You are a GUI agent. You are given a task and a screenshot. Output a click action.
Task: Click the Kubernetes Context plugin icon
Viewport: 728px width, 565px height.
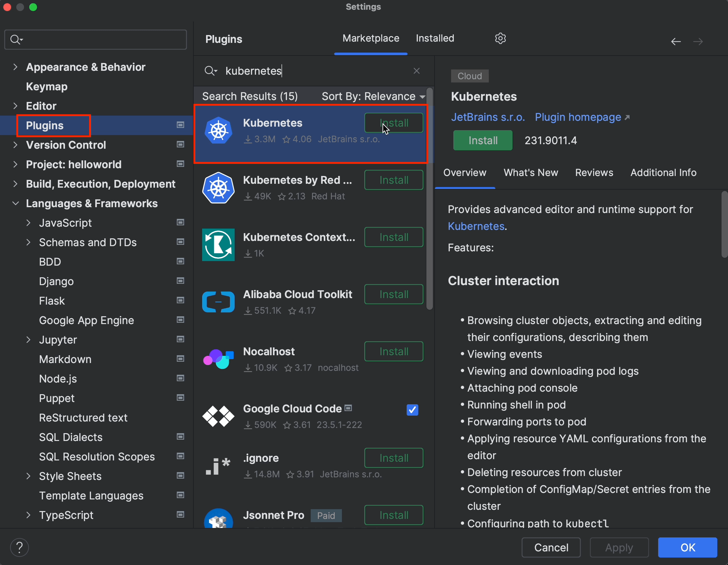218,245
